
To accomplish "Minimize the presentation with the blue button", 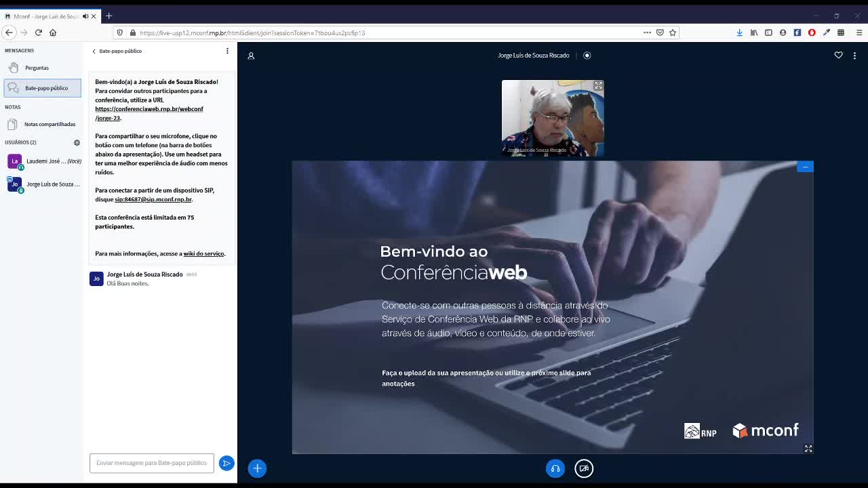I will (x=805, y=167).
